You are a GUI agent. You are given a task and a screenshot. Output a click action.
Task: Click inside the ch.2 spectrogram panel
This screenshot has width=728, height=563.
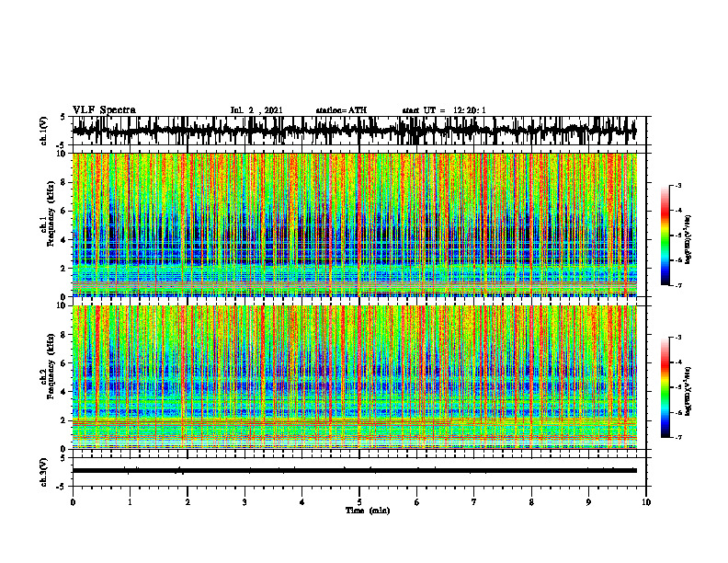[x=354, y=377]
